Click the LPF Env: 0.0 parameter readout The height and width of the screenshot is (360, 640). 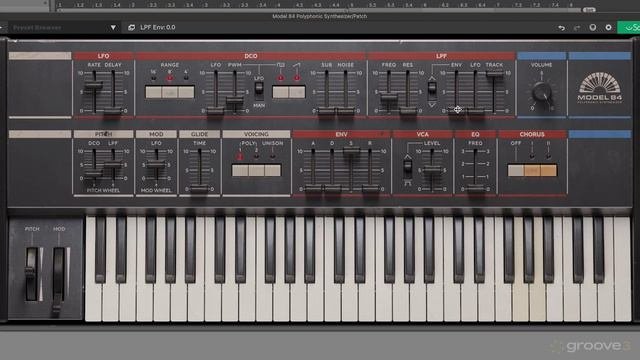pos(158,27)
